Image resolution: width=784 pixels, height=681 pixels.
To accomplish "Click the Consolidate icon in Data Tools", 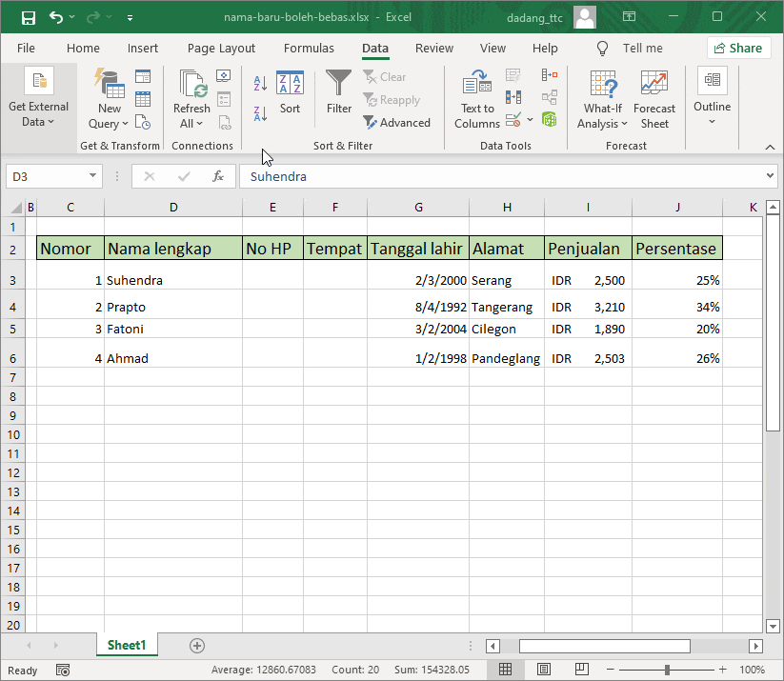I will (x=549, y=75).
